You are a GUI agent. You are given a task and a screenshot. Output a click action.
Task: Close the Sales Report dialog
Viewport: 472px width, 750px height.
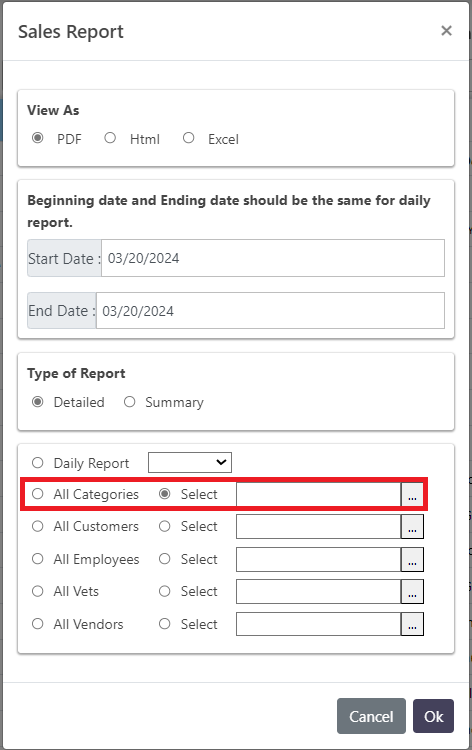[x=446, y=31]
